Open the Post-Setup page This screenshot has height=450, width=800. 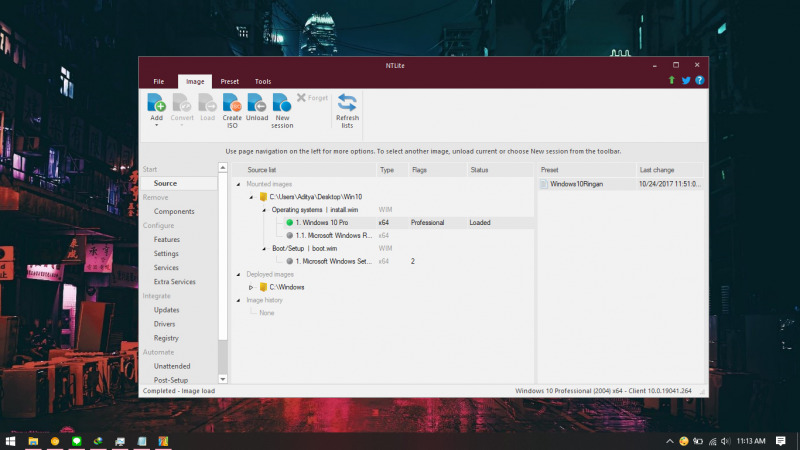pos(171,380)
